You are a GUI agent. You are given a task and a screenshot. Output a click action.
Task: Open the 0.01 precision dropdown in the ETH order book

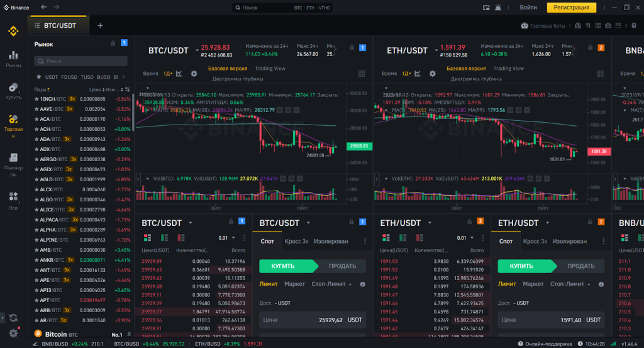point(465,238)
